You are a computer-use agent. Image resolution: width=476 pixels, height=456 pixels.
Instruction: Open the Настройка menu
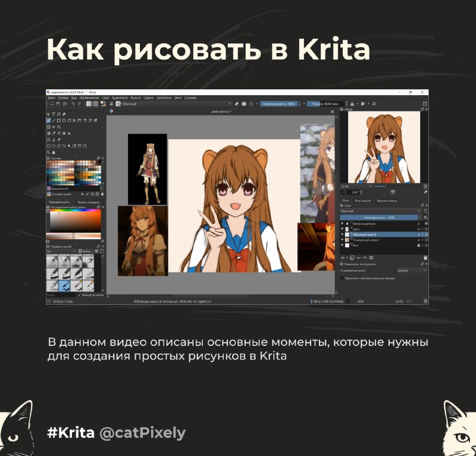pyautogui.click(x=164, y=98)
